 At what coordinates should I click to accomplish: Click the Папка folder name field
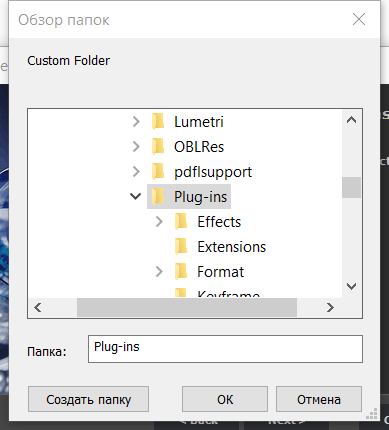tap(225, 349)
